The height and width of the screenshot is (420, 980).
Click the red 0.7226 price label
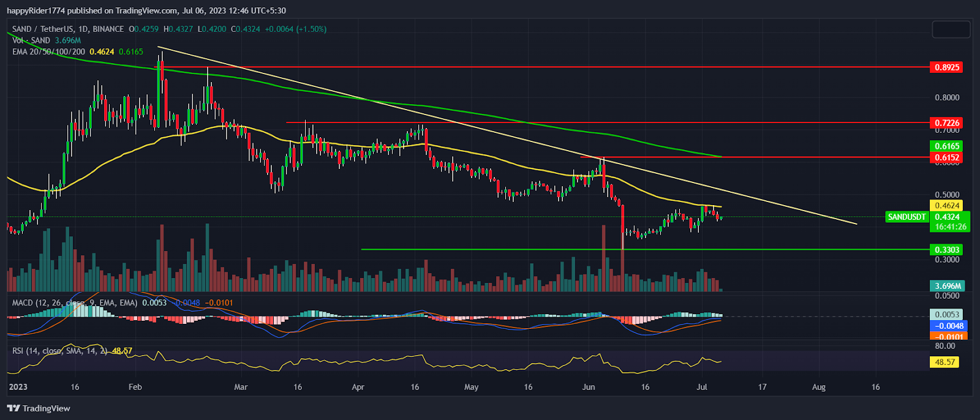coord(946,123)
